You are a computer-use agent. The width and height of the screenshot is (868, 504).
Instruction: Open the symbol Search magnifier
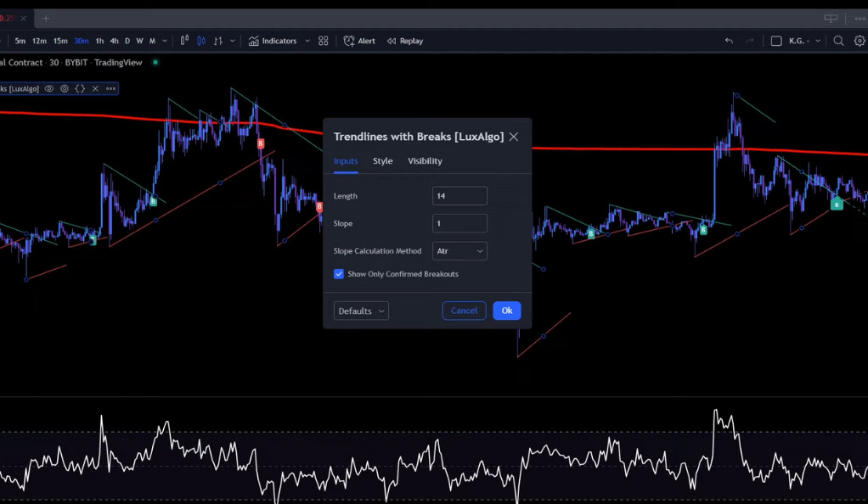click(837, 41)
